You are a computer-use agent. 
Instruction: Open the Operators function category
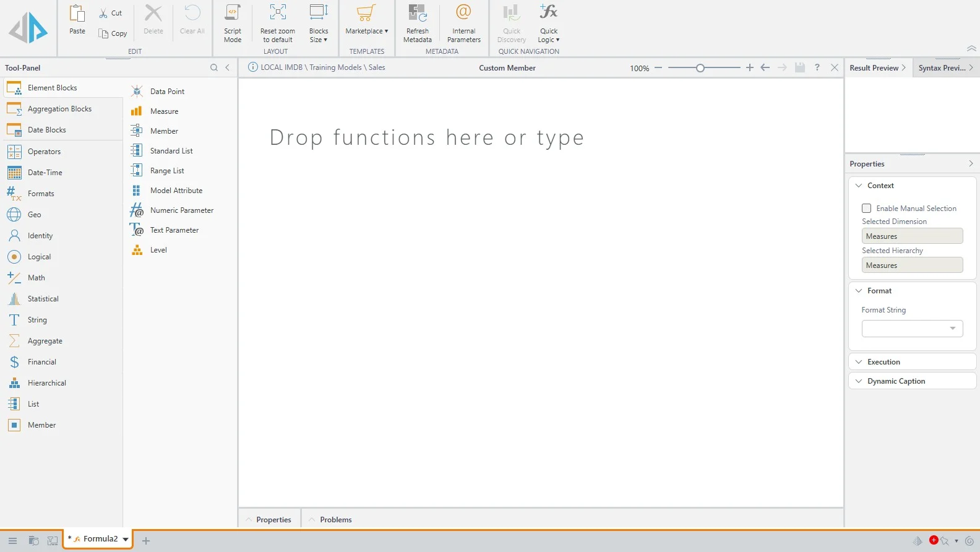point(62,152)
